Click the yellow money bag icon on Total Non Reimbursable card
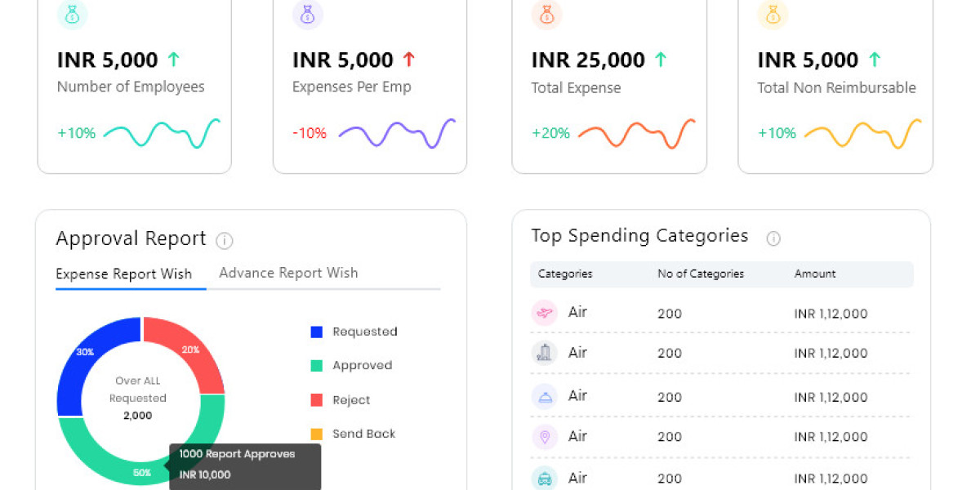This screenshot has width=980, height=490. click(773, 15)
